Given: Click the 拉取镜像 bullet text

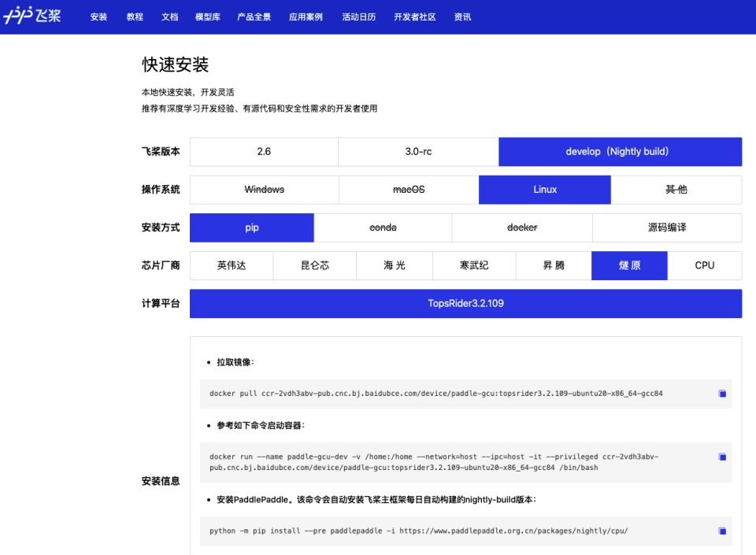Looking at the screenshot, I should click(235, 362).
